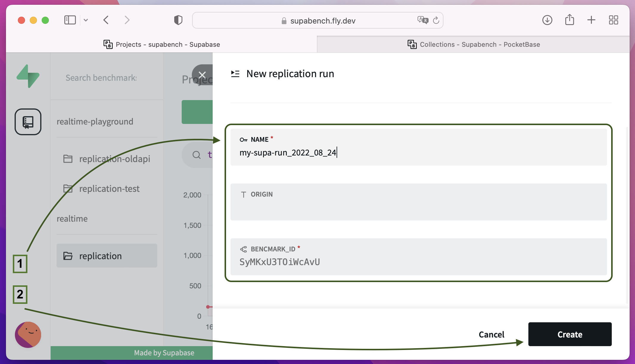Viewport: 635px width, 364px height.
Task: Close the side panel with X button
Action: pyautogui.click(x=202, y=75)
